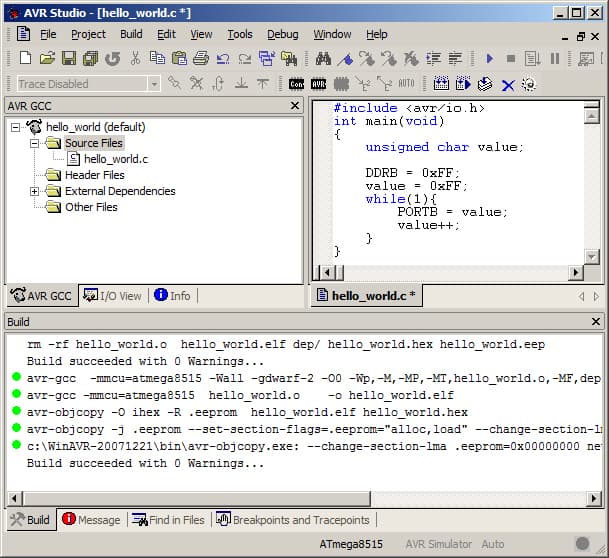The image size is (609, 558).
Task: Collapse the hello_world (default) project node
Action: 16,127
